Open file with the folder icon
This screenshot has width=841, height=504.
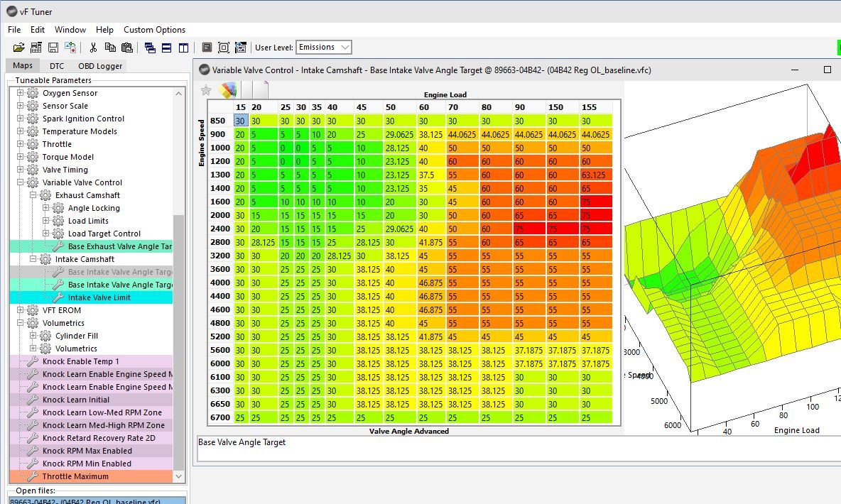coord(18,48)
